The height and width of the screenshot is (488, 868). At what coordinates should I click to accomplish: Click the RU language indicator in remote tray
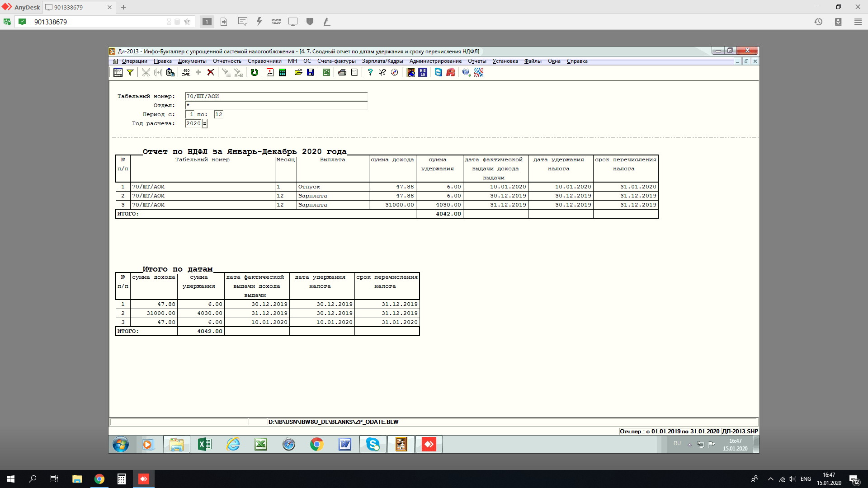[x=677, y=443]
